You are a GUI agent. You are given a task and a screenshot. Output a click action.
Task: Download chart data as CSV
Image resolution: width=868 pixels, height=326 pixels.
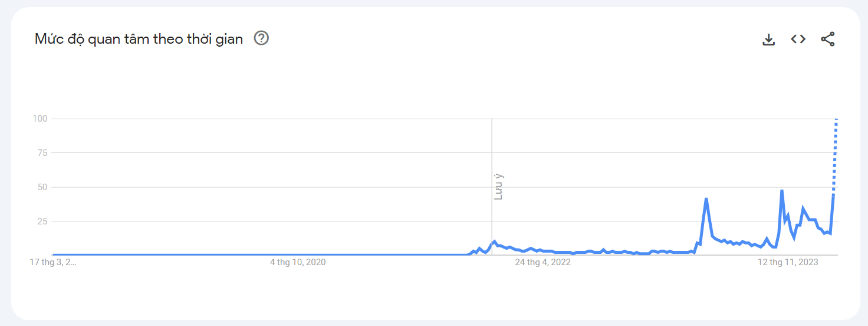pos(768,40)
